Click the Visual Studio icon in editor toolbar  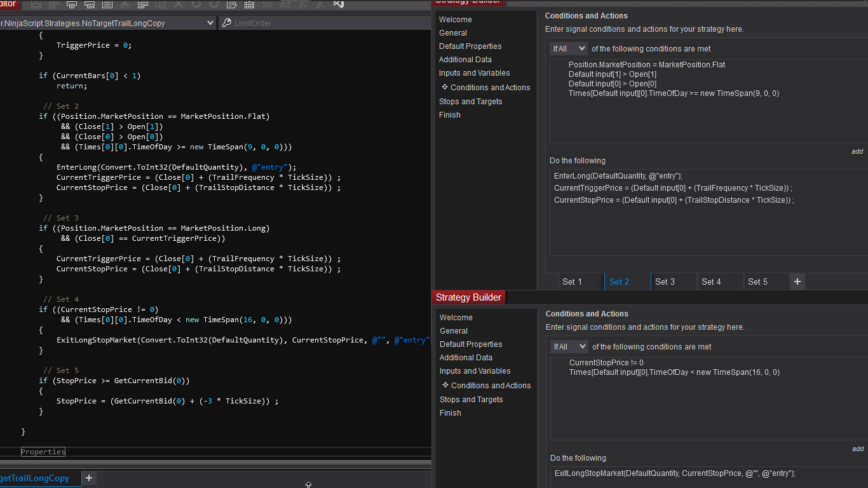pyautogui.click(x=338, y=4)
